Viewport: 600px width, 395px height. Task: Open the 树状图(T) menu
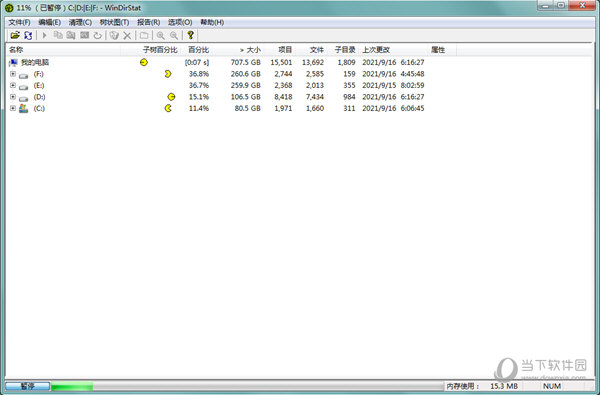[x=114, y=22]
